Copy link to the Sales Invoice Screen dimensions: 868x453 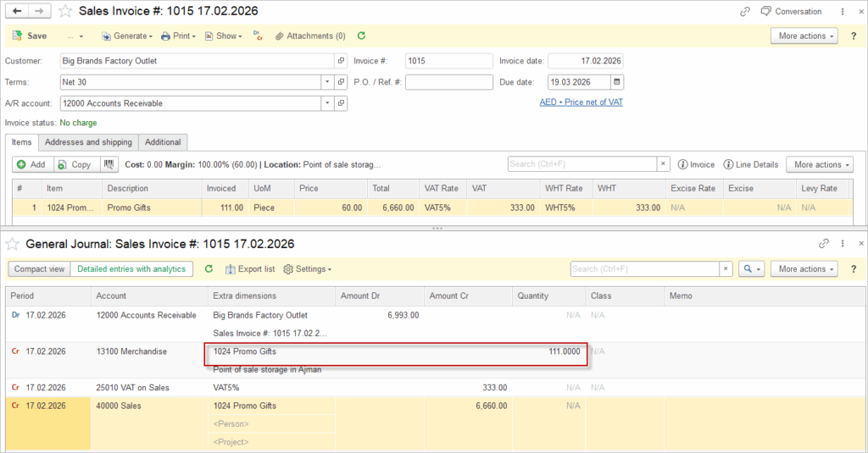click(x=745, y=12)
